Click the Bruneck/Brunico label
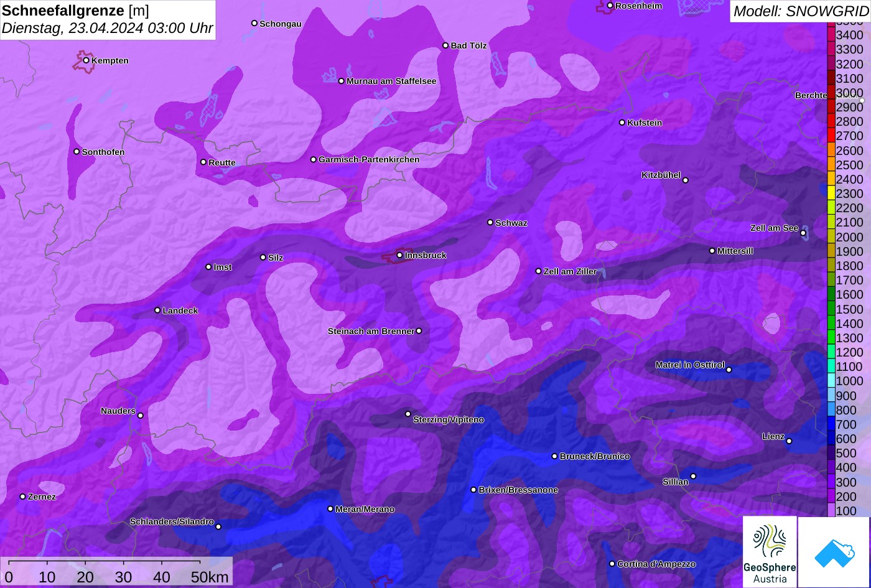The image size is (871, 588). [x=595, y=456]
